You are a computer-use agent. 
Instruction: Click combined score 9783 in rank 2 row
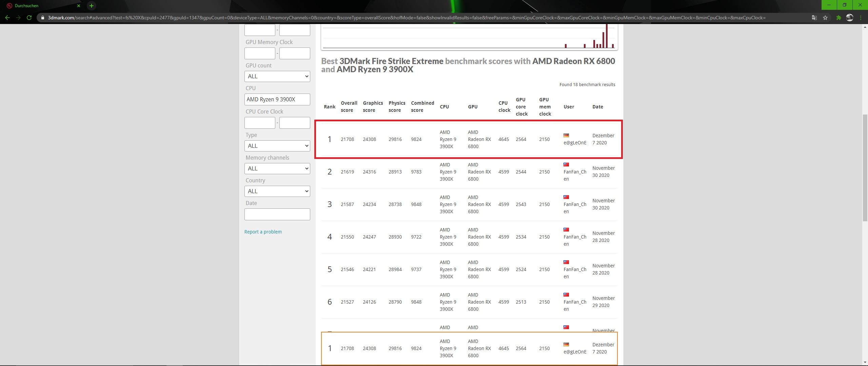pos(416,172)
